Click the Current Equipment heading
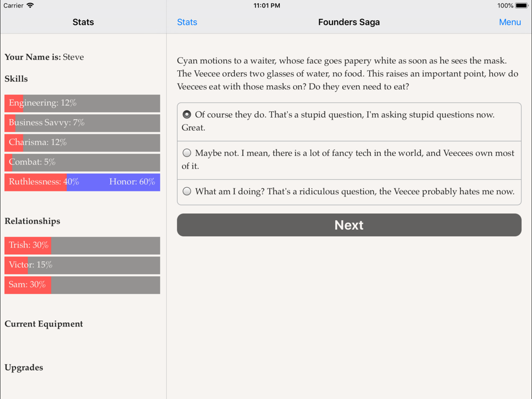532x399 pixels. (44, 324)
